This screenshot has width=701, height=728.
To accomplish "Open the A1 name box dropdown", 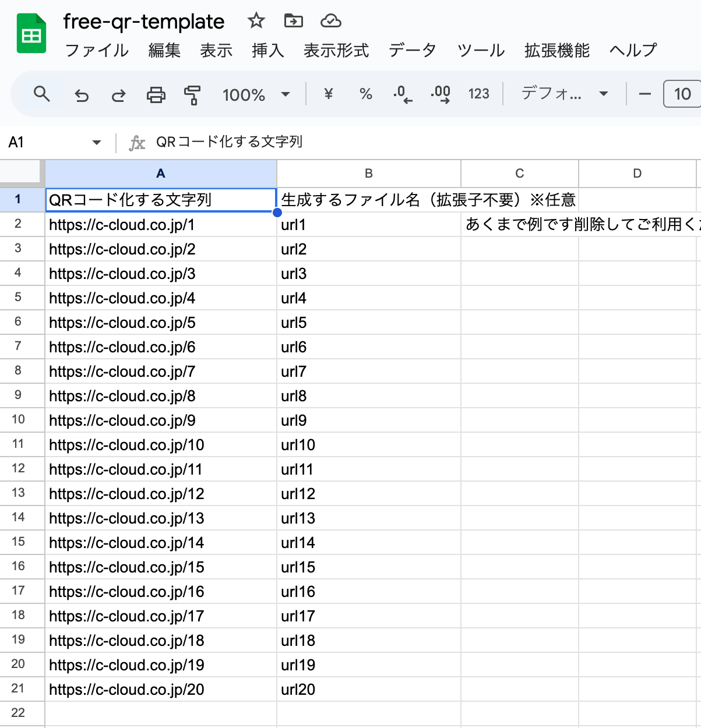I will pos(97,142).
